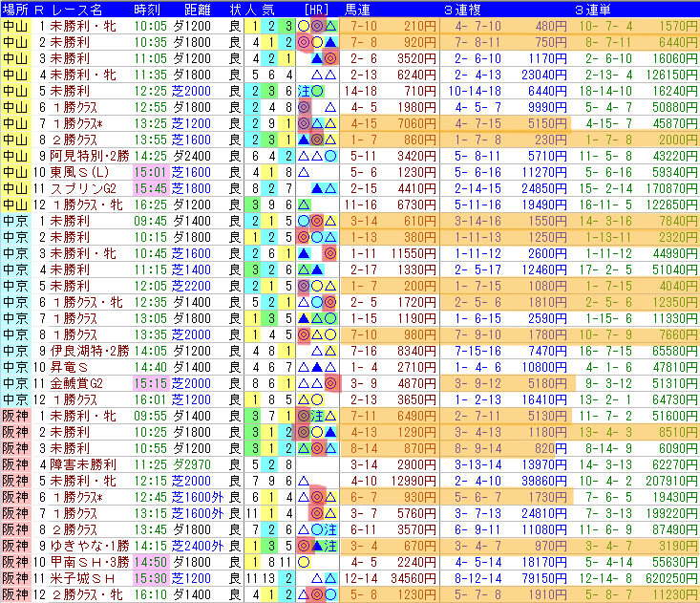Click filled triangle in 中京 3R row
700x603 pixels.
click(304, 253)
